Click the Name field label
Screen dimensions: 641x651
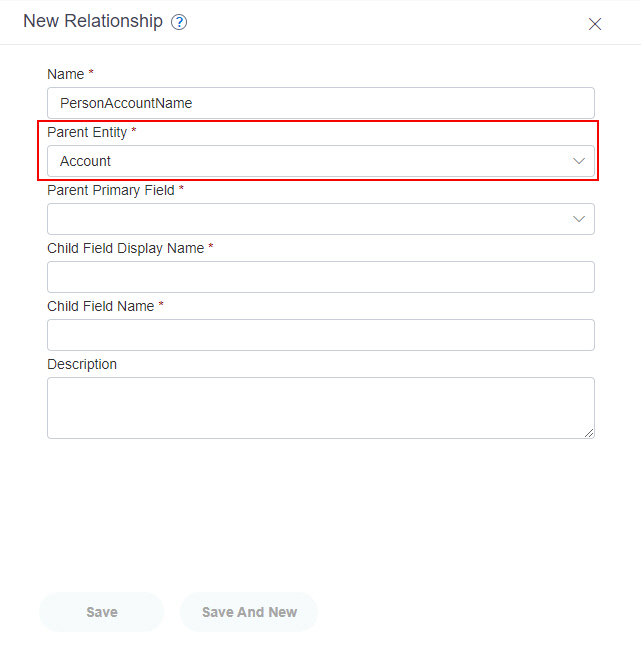[66, 74]
